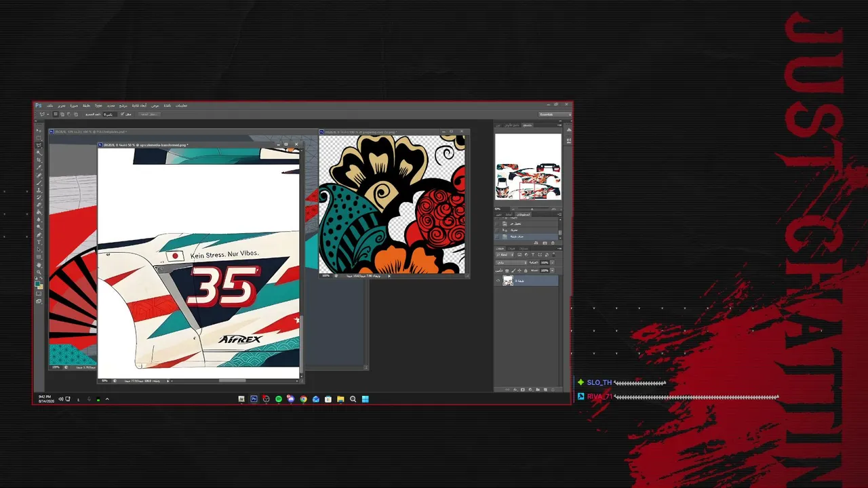Open the ملف (File) menu
The width and height of the screenshot is (868, 488).
coord(50,106)
